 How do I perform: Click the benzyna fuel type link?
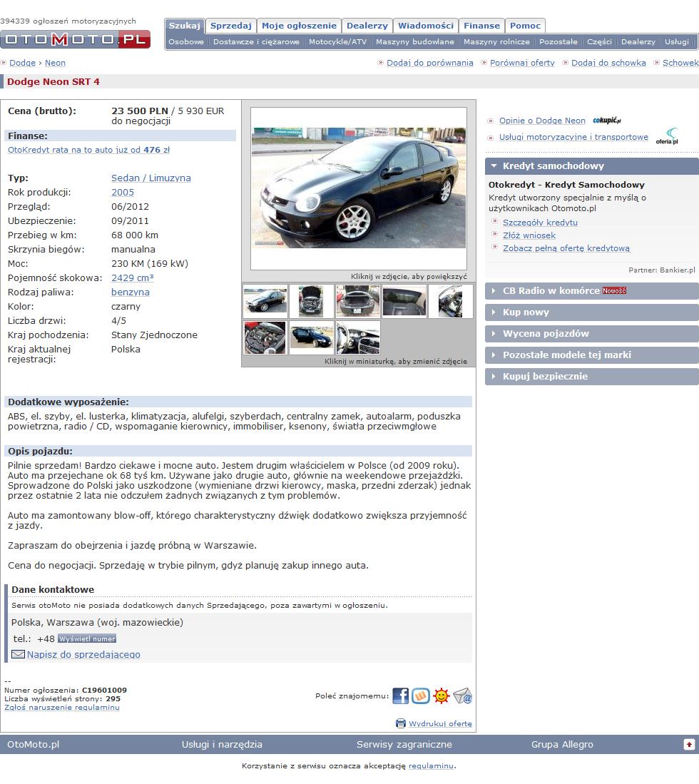tap(131, 292)
